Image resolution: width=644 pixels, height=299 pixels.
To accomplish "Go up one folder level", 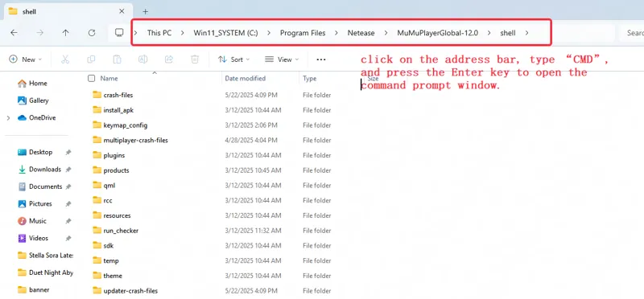I will click(66, 33).
